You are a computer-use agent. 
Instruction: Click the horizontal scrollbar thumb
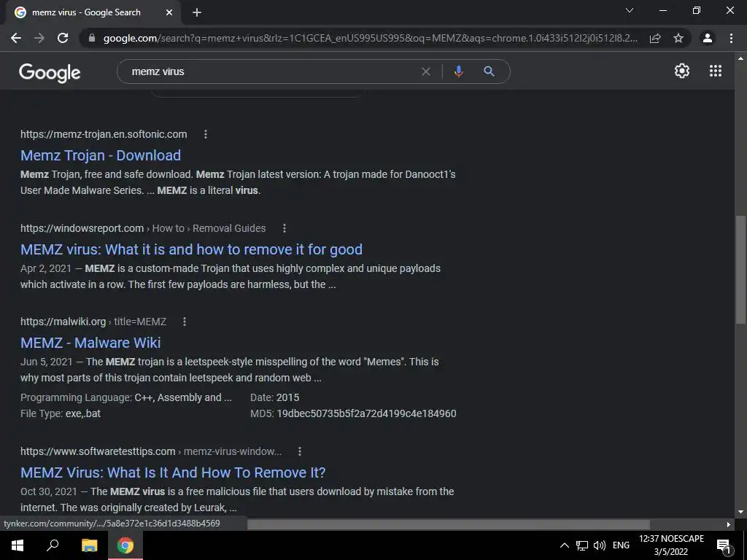click(449, 524)
